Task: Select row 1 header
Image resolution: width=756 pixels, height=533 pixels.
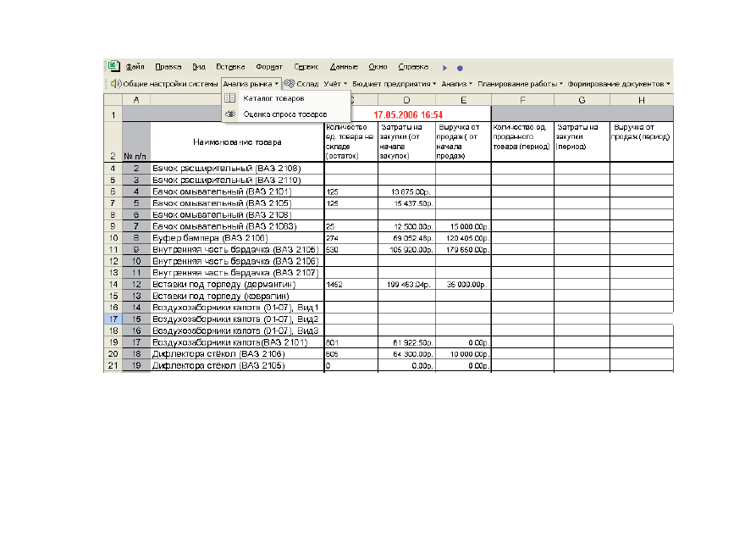Action: point(113,115)
